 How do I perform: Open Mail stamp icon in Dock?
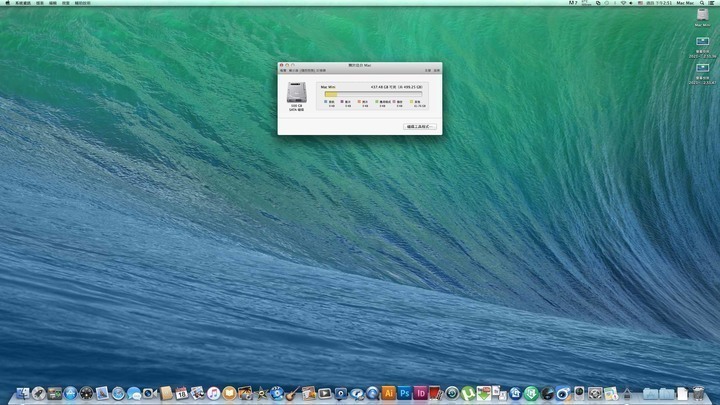click(102, 393)
